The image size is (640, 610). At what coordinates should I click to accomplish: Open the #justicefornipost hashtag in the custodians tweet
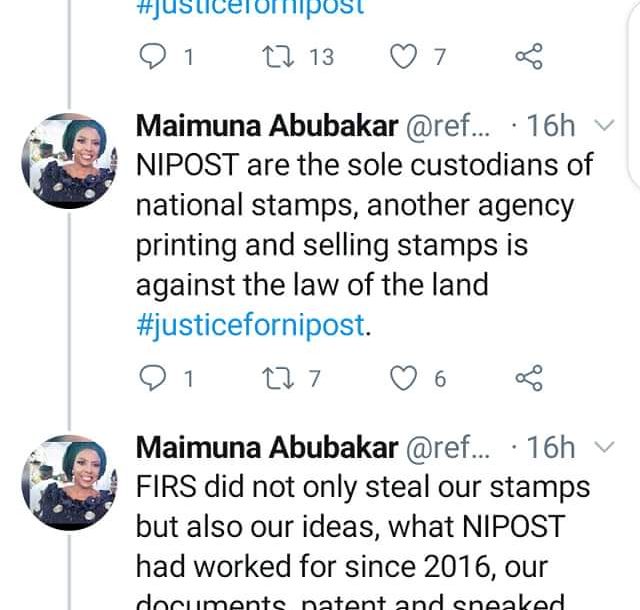click(x=251, y=326)
